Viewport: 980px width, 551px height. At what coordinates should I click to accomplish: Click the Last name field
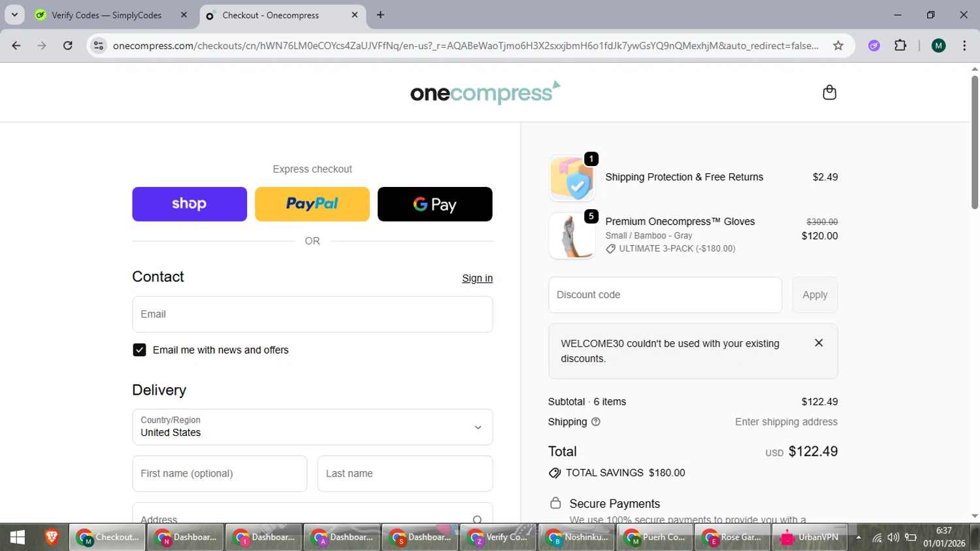click(x=405, y=474)
